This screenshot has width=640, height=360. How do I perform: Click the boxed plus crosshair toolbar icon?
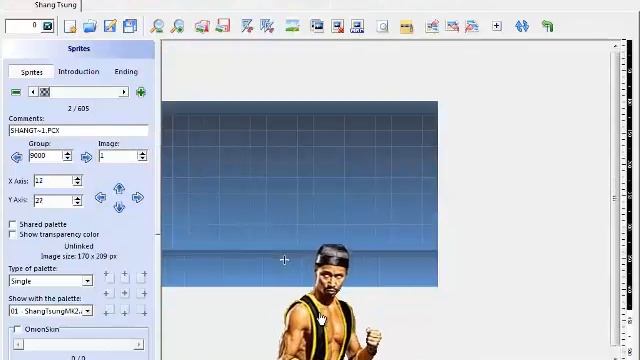click(x=497, y=26)
